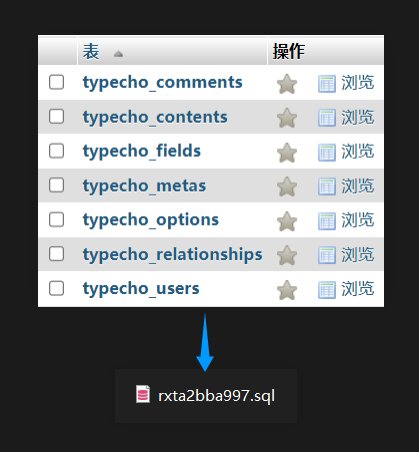The height and width of the screenshot is (452, 419).
Task: Click the 操作 column header
Action: 289,51
